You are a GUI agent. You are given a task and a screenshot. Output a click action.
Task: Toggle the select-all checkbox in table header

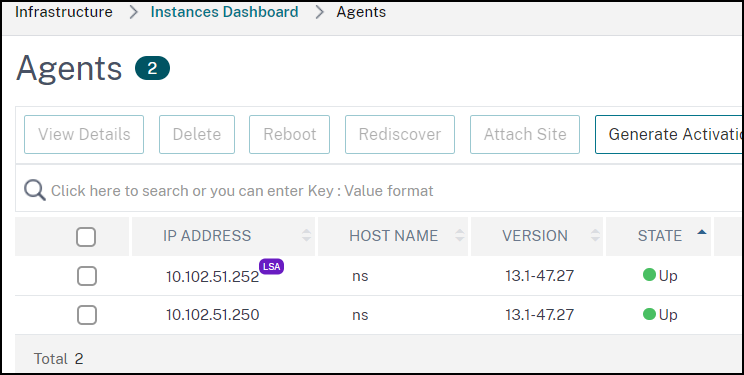tap(86, 237)
